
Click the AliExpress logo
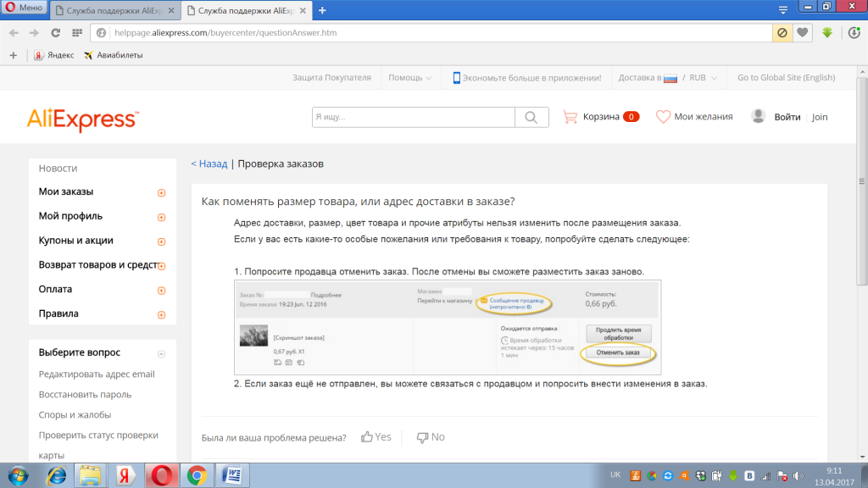click(x=83, y=119)
